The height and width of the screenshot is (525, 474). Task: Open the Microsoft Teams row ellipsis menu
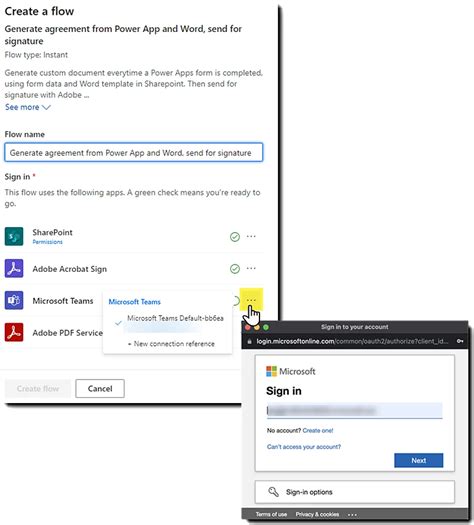click(251, 300)
